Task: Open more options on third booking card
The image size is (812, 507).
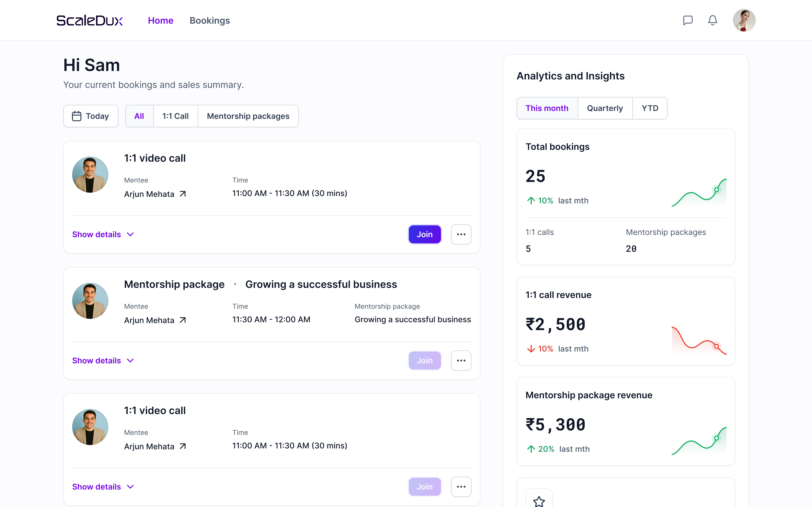Action: [461, 487]
